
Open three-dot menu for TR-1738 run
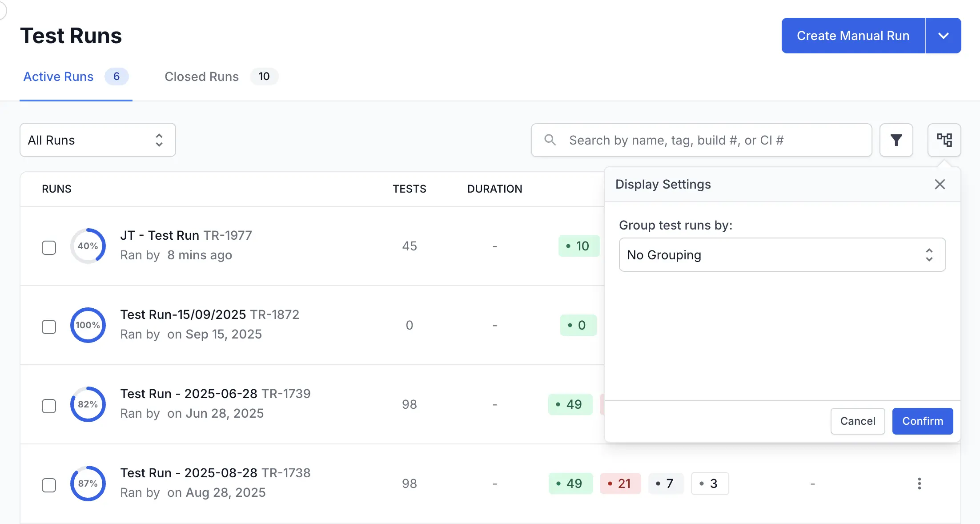tap(919, 484)
